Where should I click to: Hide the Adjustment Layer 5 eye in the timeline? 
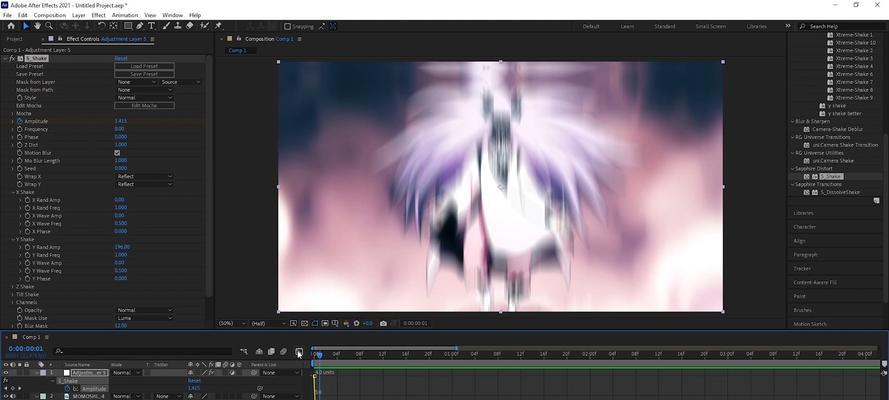pos(6,373)
